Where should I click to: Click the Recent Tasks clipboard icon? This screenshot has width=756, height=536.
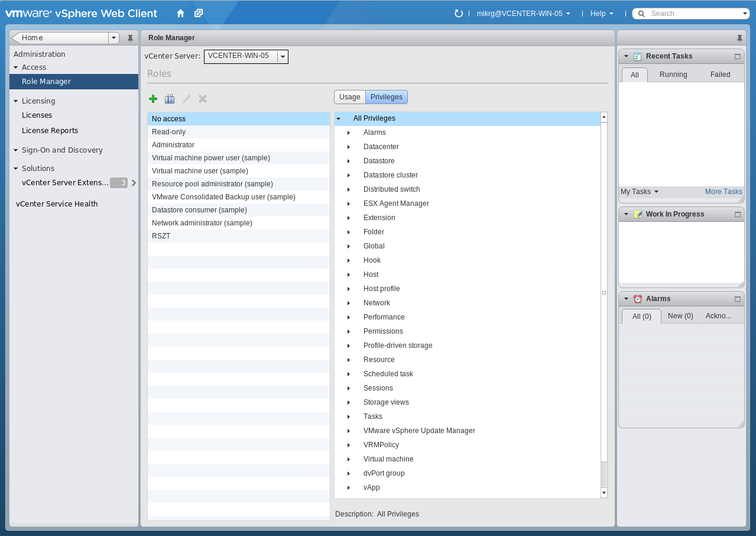click(637, 56)
